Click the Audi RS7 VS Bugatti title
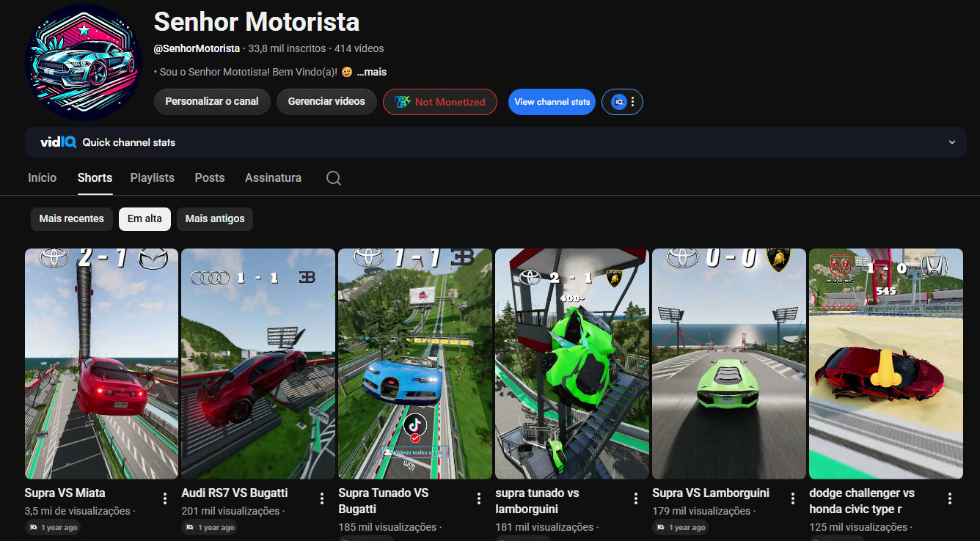 [235, 493]
